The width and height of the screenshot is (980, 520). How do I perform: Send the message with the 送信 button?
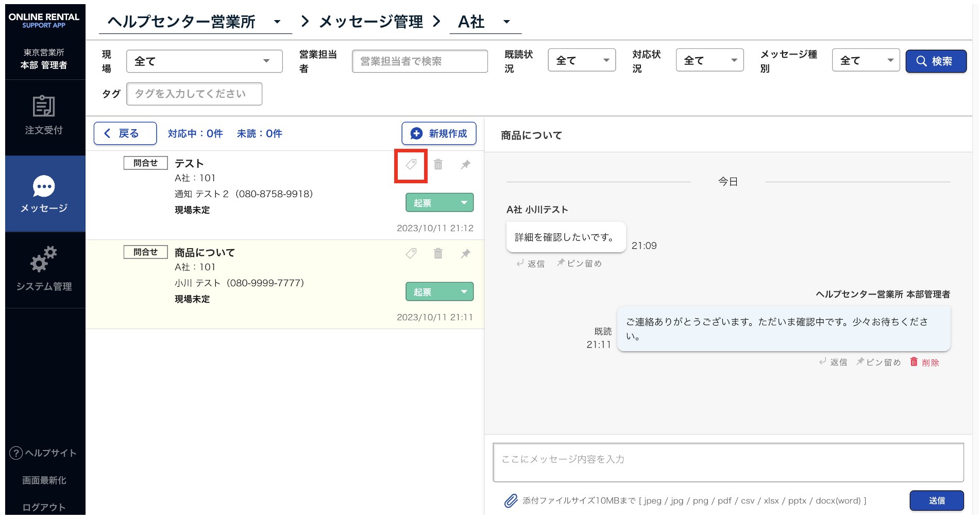(x=936, y=500)
